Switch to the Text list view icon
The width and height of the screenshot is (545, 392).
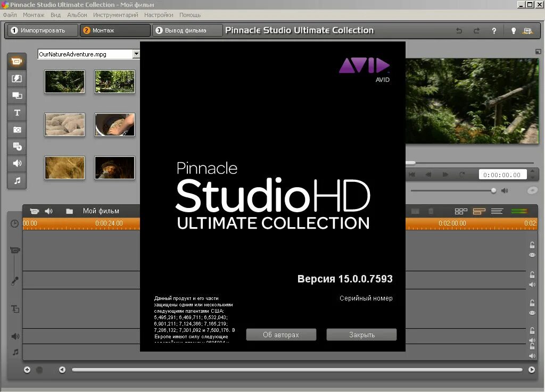click(x=497, y=211)
